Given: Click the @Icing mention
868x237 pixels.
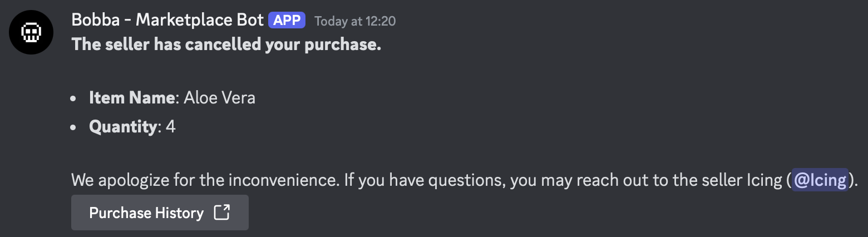Looking at the screenshot, I should pyautogui.click(x=820, y=180).
